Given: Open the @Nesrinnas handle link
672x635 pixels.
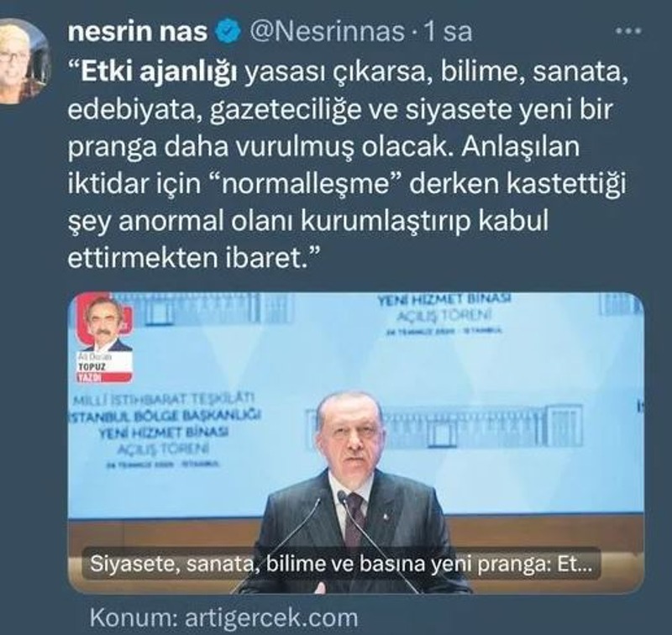Looking at the screenshot, I should 327,32.
